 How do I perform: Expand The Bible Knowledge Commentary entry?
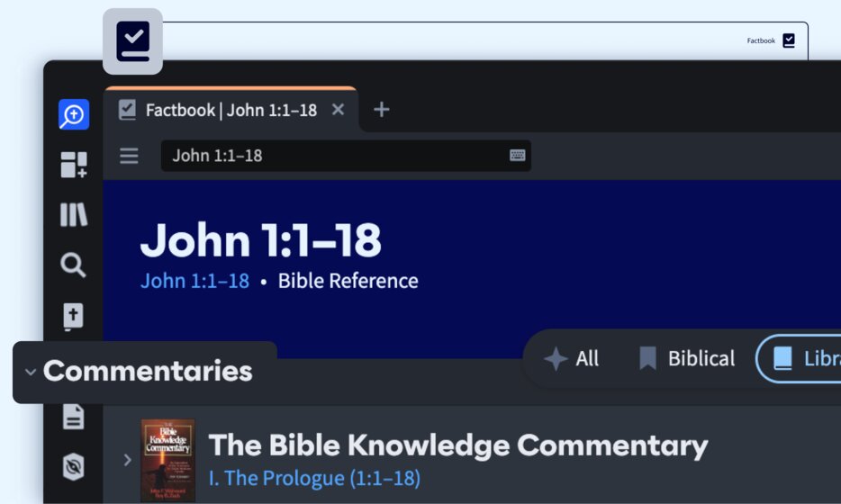click(x=127, y=460)
